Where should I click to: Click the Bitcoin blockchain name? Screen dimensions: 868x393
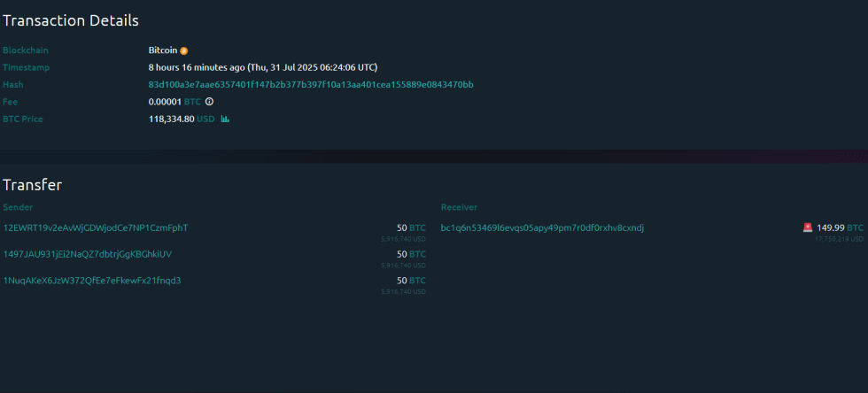pos(163,50)
